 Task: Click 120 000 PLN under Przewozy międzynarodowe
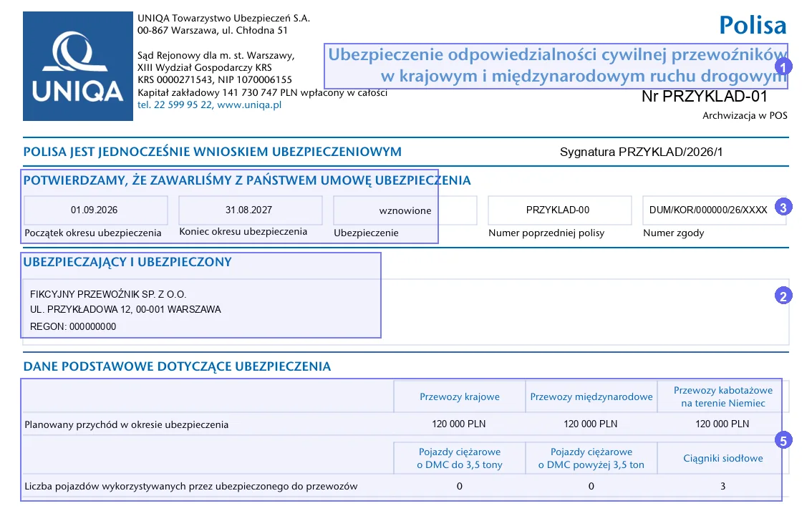point(591,424)
